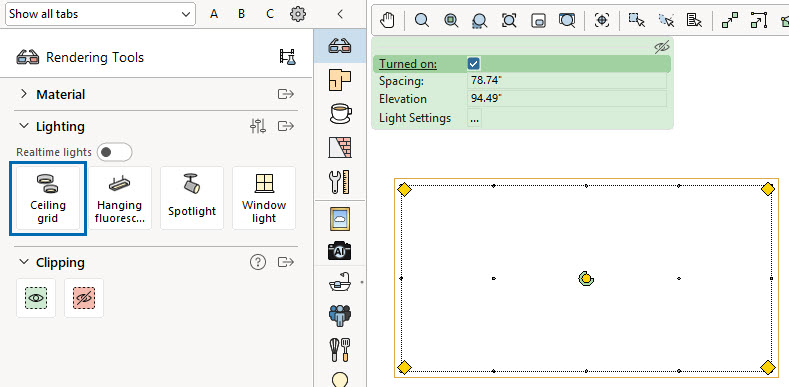Click the select-from-list cursor icon
The image size is (789, 387).
[694, 20]
